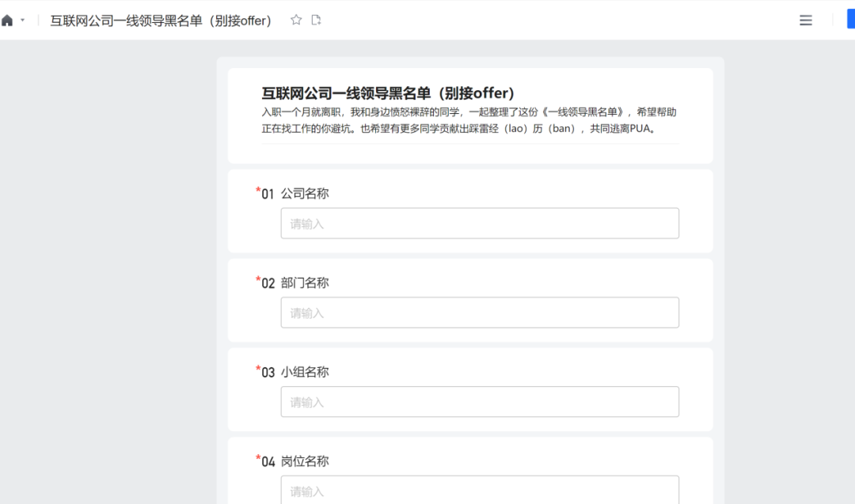Click into the 部门名称 text box
The height and width of the screenshot is (504, 855).
pyautogui.click(x=480, y=313)
